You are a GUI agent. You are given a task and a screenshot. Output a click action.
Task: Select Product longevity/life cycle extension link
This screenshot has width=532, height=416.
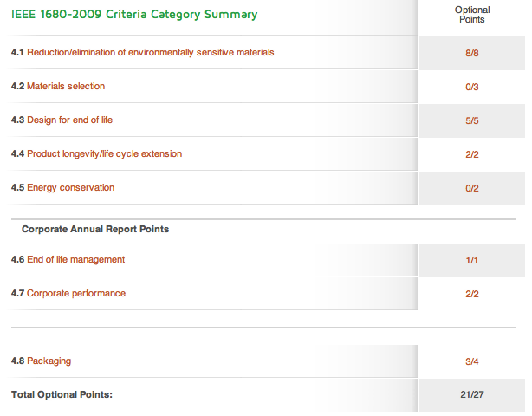pyautogui.click(x=104, y=154)
